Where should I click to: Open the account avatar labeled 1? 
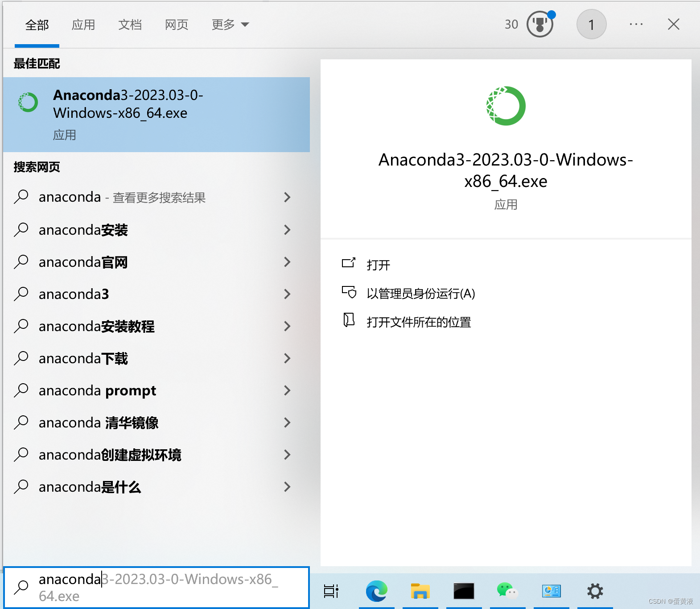point(591,24)
